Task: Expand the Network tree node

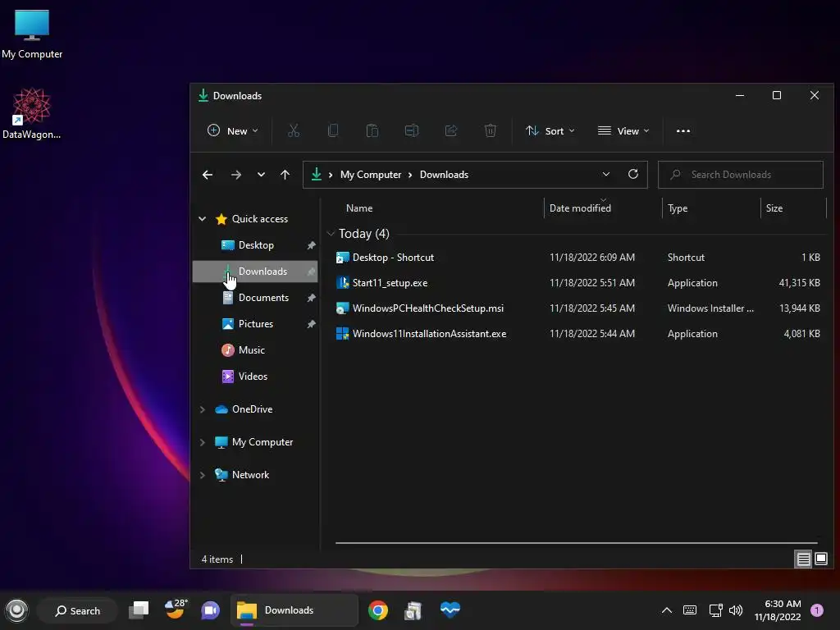Action: coord(203,475)
